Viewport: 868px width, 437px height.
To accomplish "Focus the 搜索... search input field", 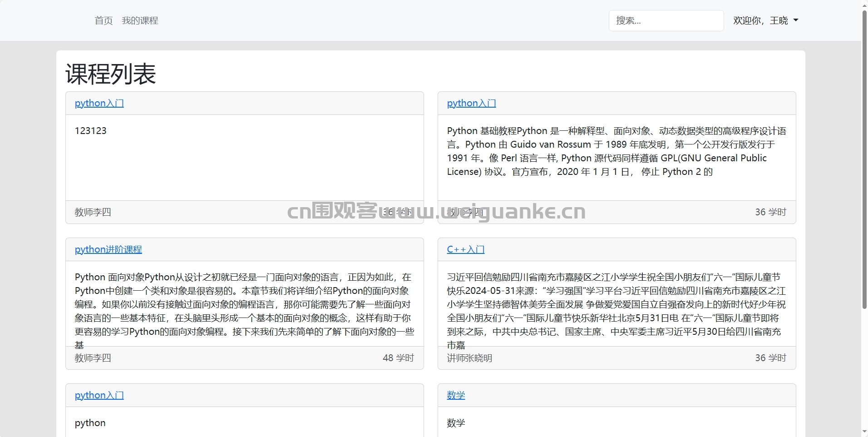I will click(x=666, y=20).
